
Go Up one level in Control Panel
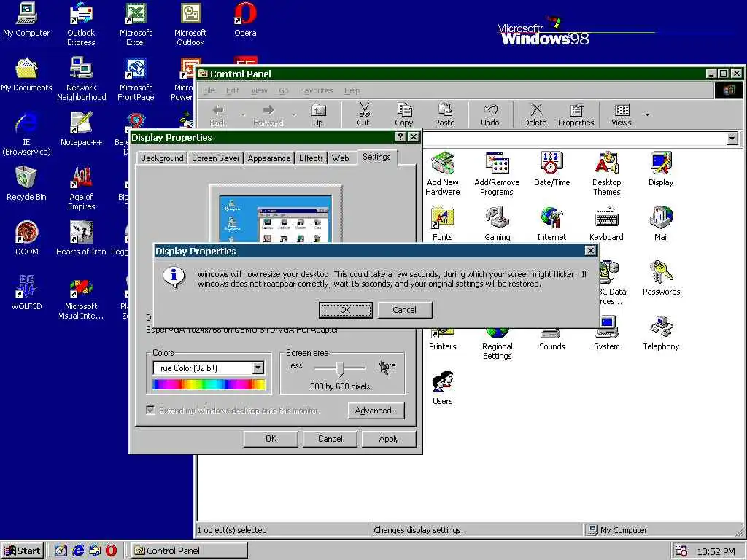click(x=318, y=114)
